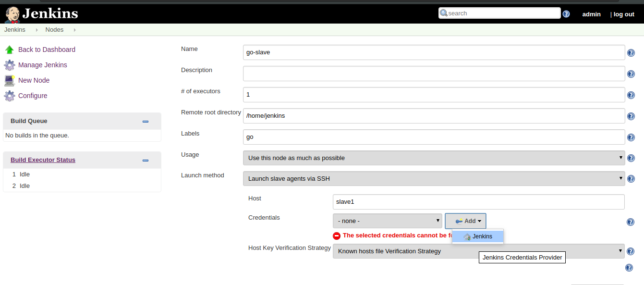Open the Build Executor Status link
The width and height of the screenshot is (644, 285).
pos(43,160)
